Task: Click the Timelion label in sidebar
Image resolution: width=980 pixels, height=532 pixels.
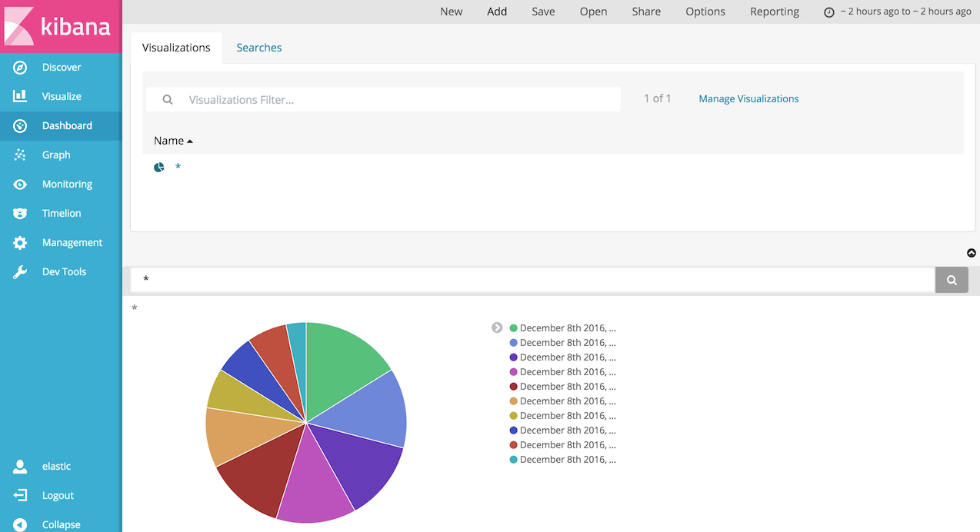Action: [62, 214]
